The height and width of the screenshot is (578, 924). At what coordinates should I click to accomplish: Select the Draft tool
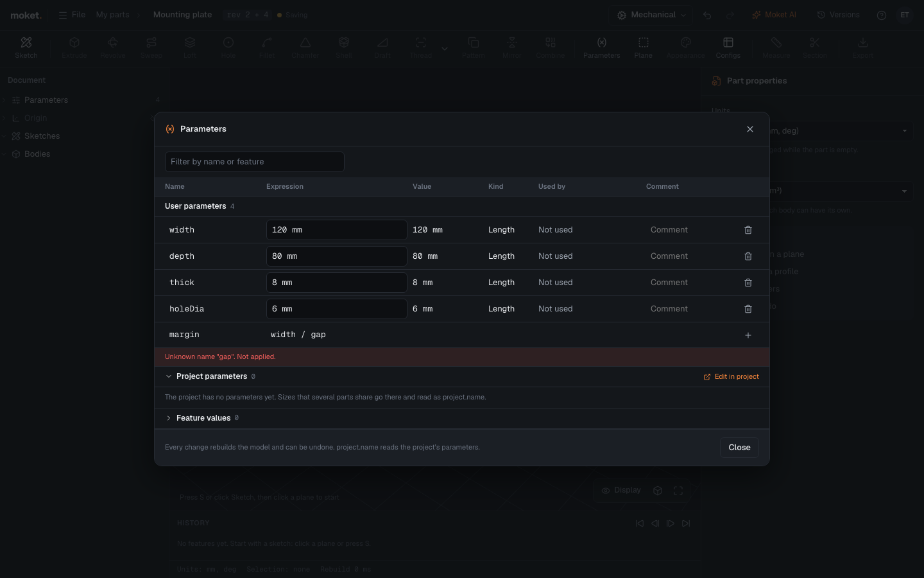[x=382, y=48]
